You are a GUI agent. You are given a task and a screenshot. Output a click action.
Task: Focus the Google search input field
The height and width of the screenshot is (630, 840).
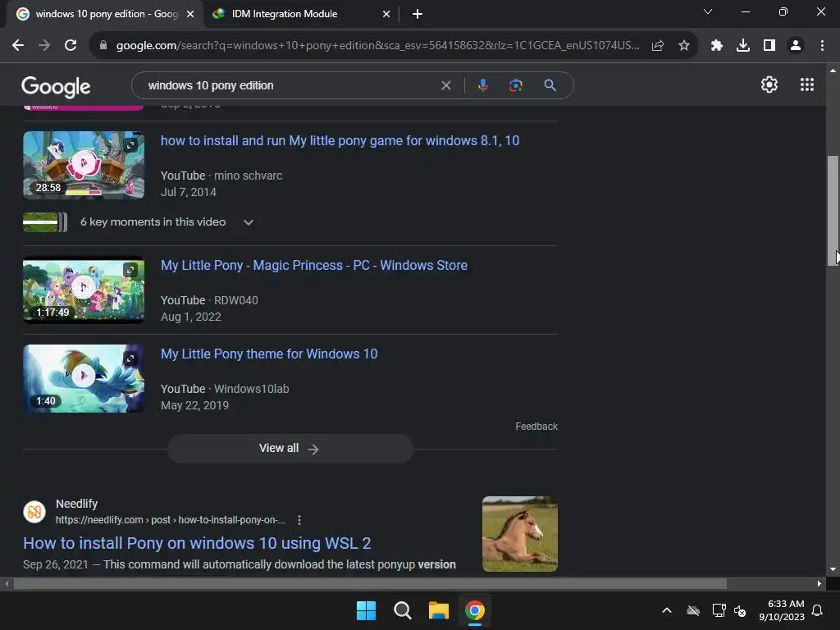[x=290, y=85]
